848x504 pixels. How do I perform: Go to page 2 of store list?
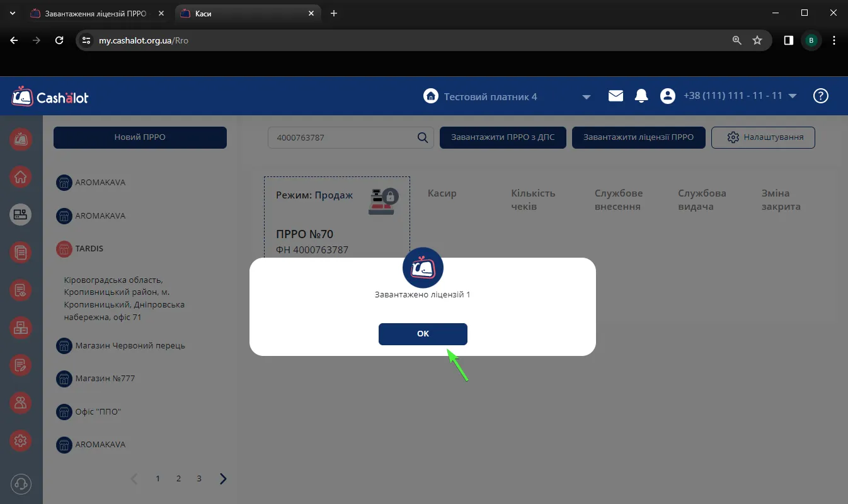pos(178,479)
